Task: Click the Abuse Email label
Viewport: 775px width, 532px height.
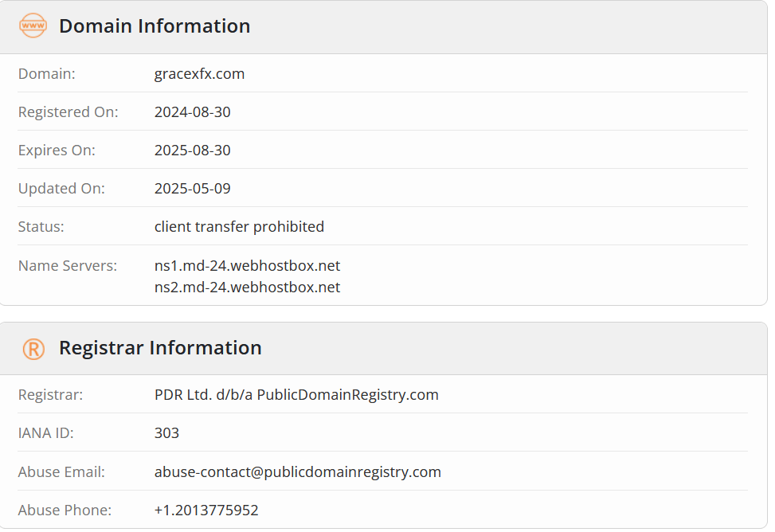Action: coord(61,471)
